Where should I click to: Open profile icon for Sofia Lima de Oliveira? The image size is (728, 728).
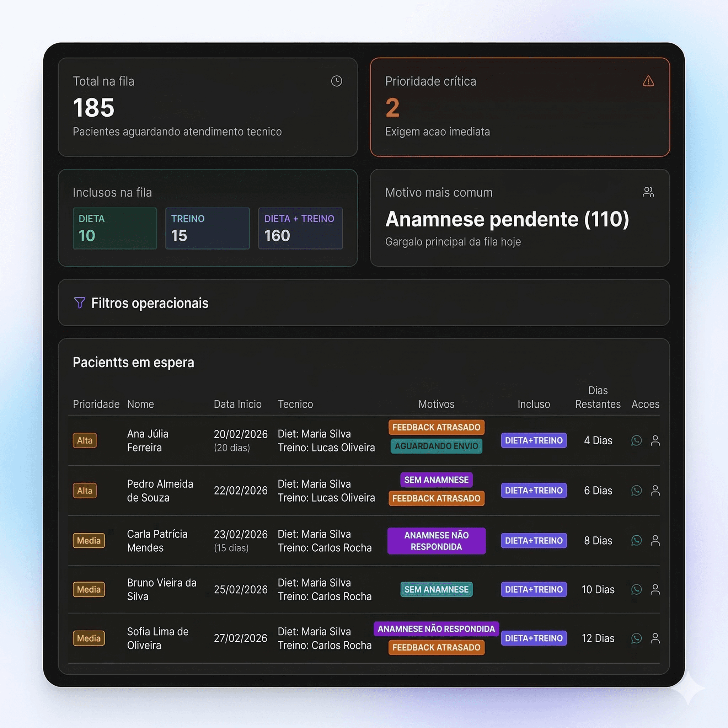pos(655,638)
